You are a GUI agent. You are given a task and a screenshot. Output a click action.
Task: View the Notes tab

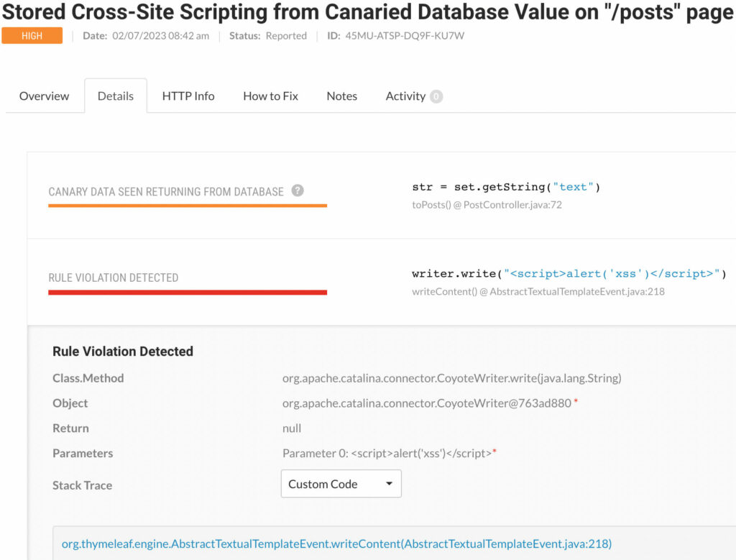coord(341,96)
